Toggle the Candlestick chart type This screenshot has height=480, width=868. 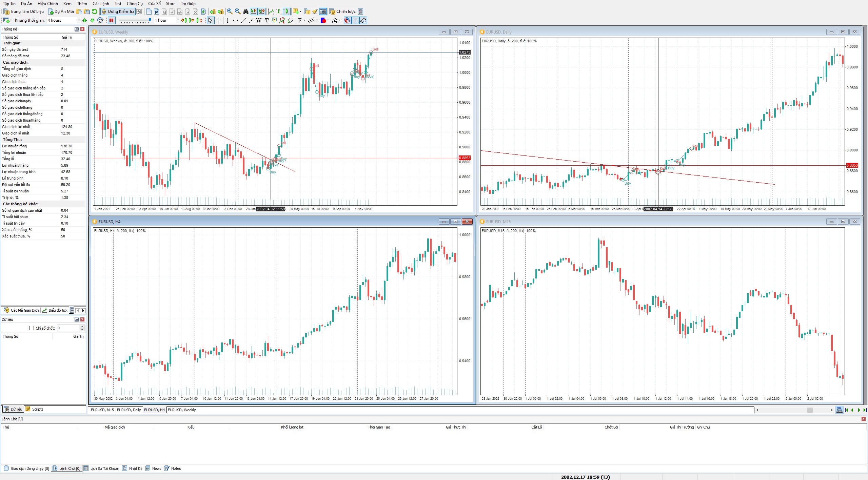(x=287, y=12)
